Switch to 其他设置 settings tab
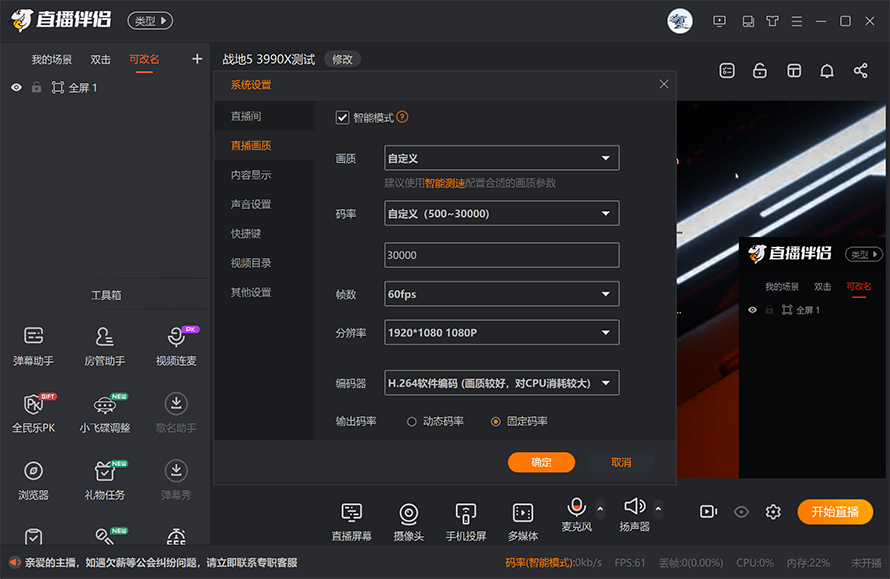The height and width of the screenshot is (579, 890). point(265,292)
